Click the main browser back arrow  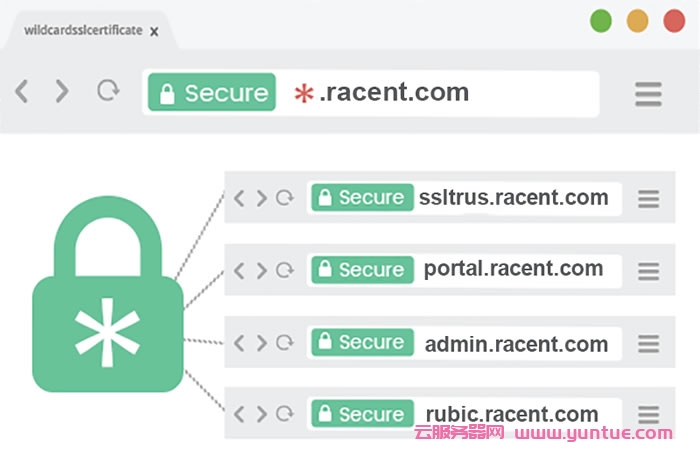21,92
